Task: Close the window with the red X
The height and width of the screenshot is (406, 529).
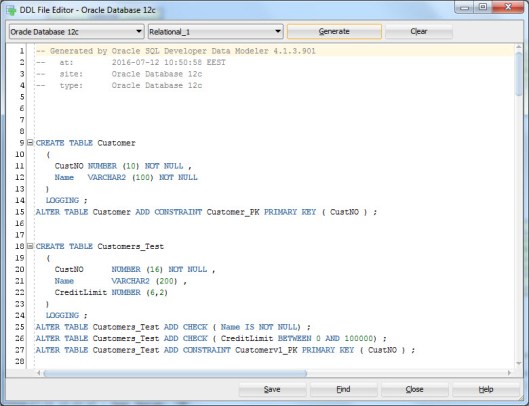Action: pyautogui.click(x=508, y=7)
